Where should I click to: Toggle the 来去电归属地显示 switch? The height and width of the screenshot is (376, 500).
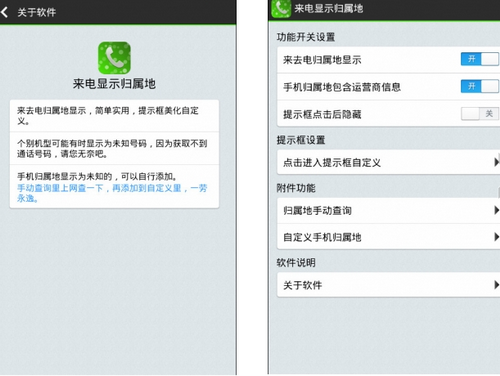(x=480, y=59)
